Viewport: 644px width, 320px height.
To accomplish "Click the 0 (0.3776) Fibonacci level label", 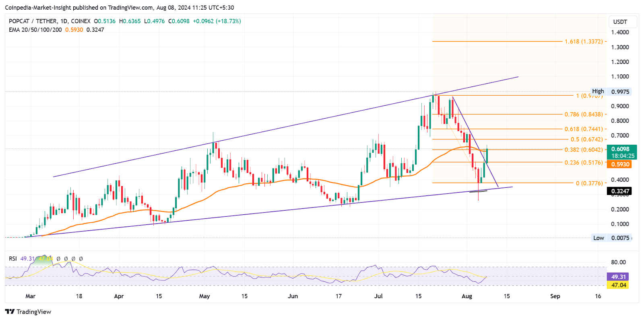I will click(589, 183).
